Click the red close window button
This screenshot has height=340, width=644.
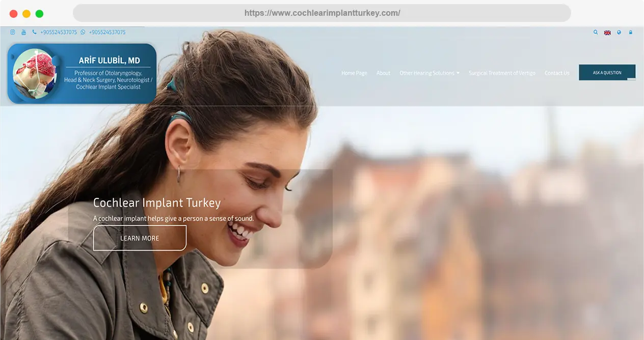(14, 14)
